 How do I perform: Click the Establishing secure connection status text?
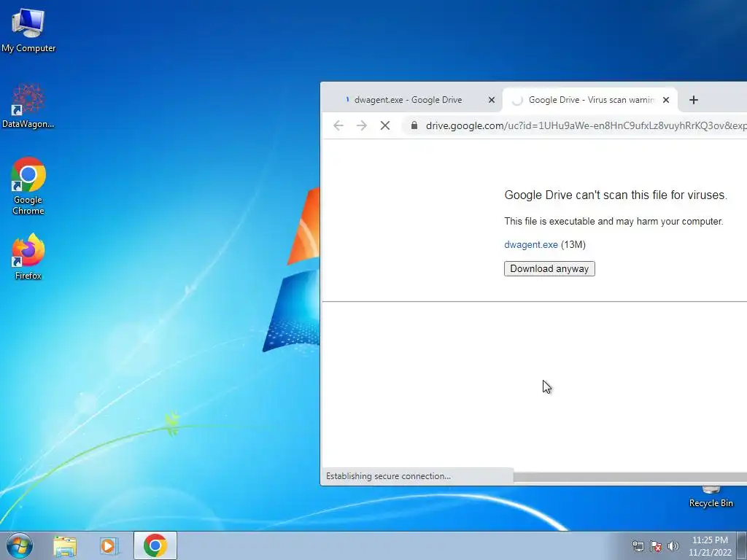pos(388,476)
